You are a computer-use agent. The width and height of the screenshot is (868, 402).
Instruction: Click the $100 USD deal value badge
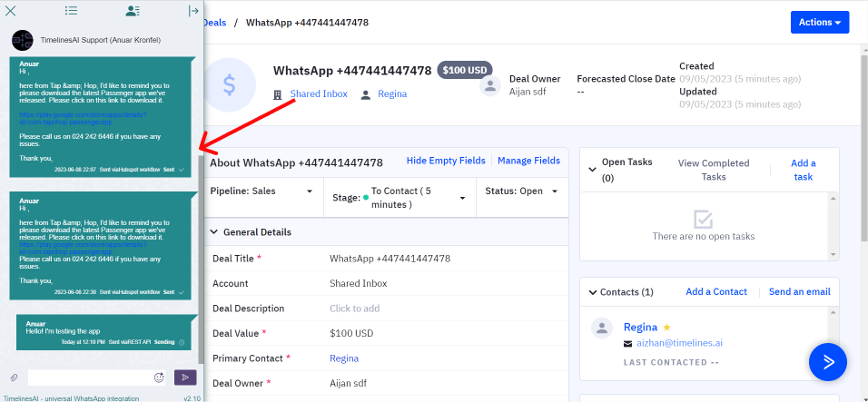(x=465, y=70)
